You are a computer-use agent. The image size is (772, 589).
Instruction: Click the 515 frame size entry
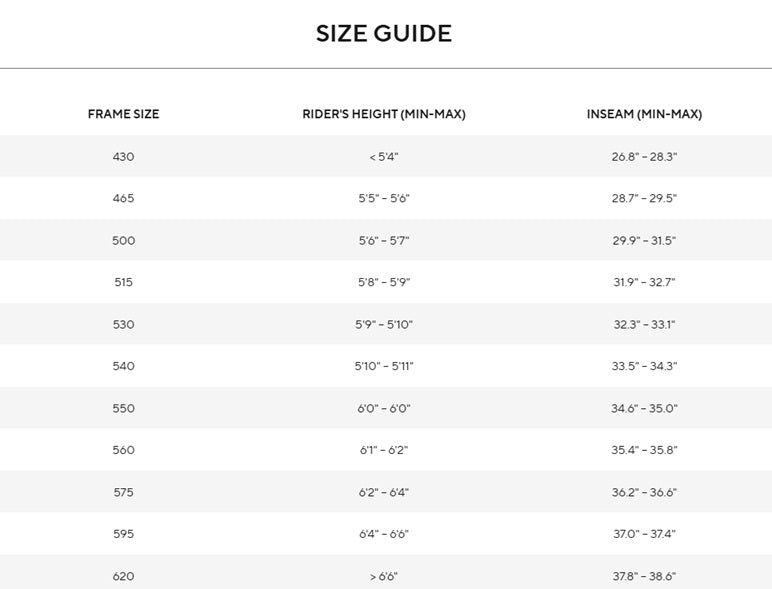(123, 282)
